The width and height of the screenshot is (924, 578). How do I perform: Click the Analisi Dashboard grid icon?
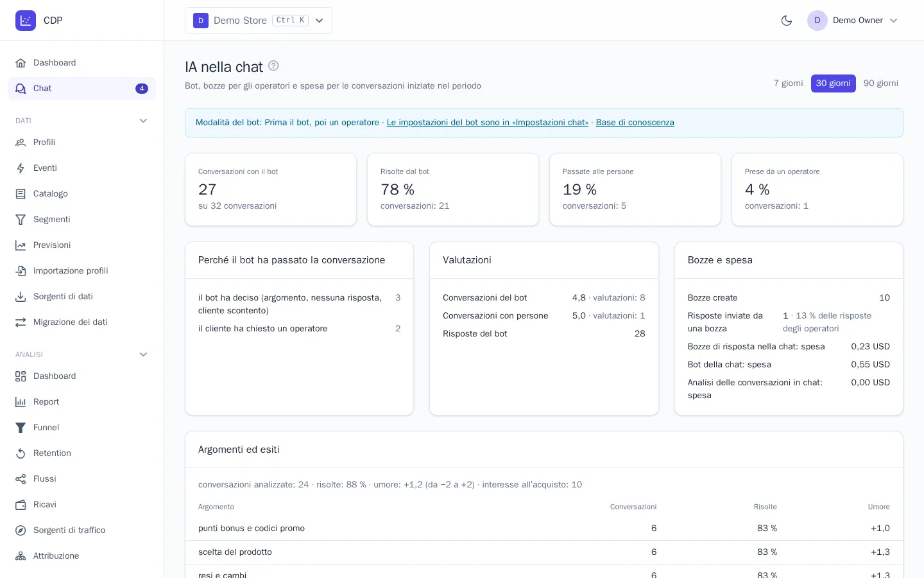click(x=21, y=376)
